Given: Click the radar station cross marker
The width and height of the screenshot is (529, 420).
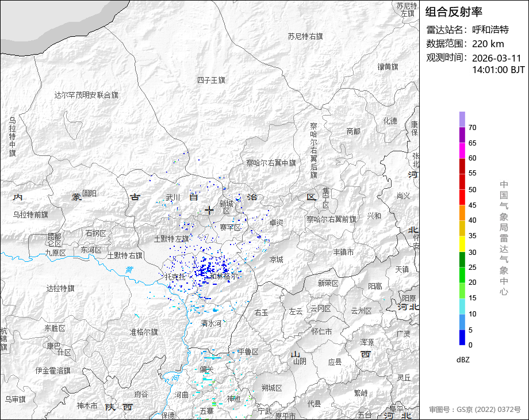Looking at the screenshot, I should tap(209, 211).
